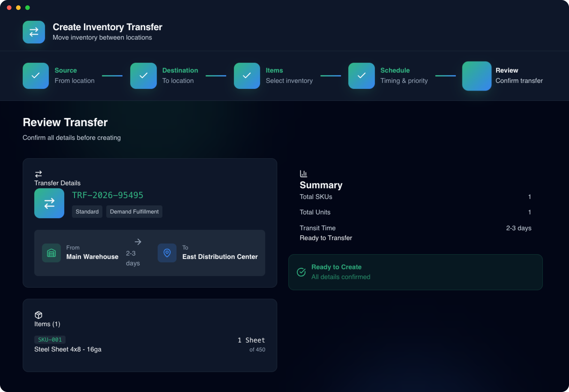
Task: Click the Demand Fulfillment tag
Action: (134, 211)
